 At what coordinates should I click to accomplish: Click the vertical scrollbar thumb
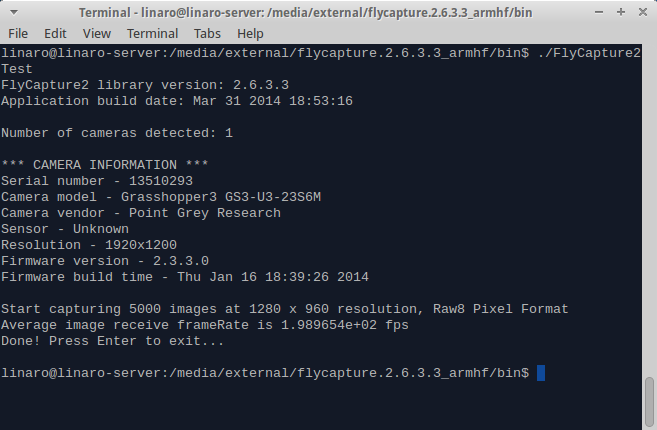click(649, 402)
